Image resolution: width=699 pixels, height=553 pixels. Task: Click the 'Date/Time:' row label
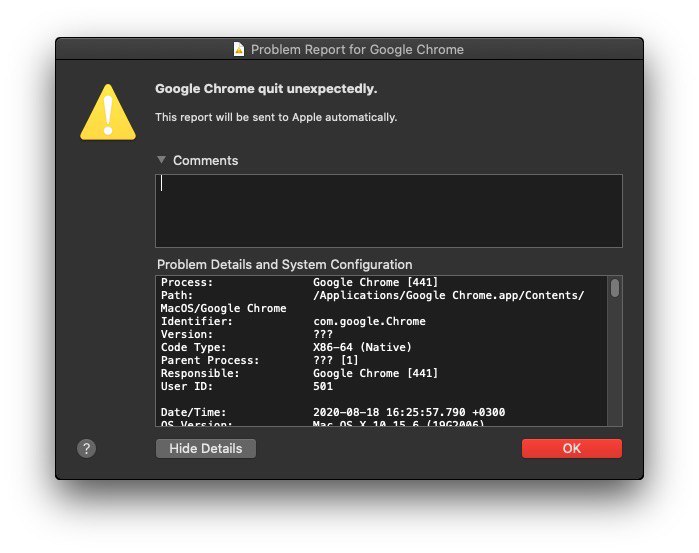pyautogui.click(x=193, y=412)
